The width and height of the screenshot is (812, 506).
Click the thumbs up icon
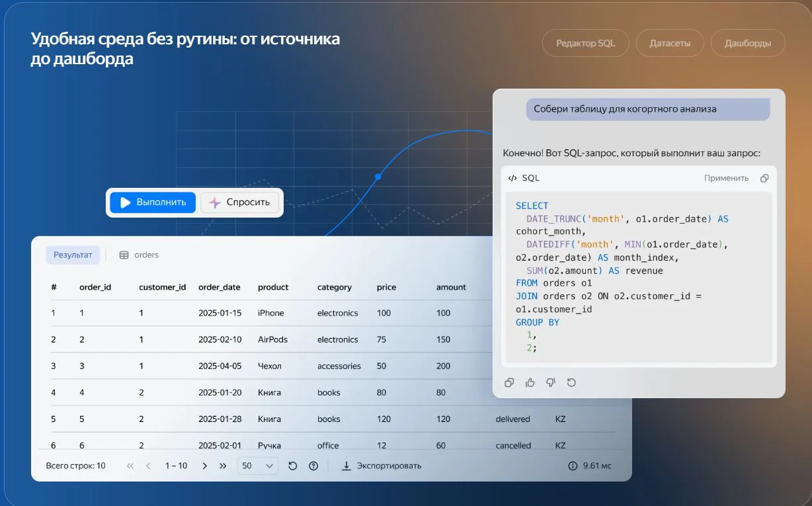[x=530, y=382]
